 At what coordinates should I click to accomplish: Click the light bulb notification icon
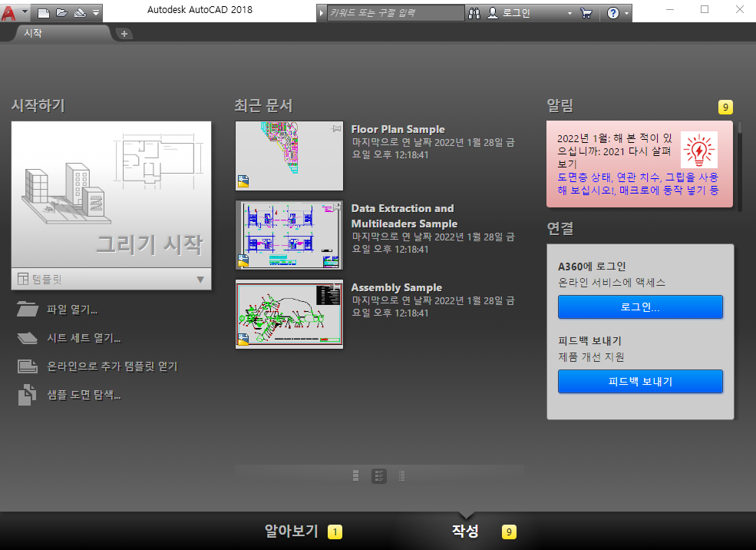699,150
